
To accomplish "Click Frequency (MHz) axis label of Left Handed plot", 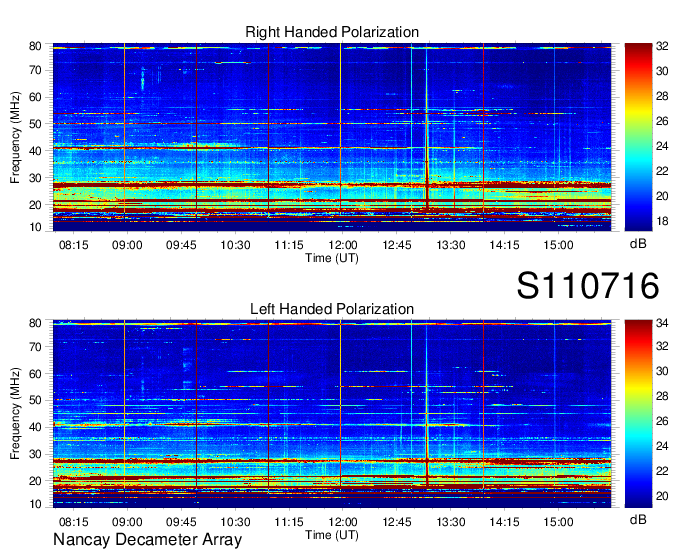I will point(15,414).
